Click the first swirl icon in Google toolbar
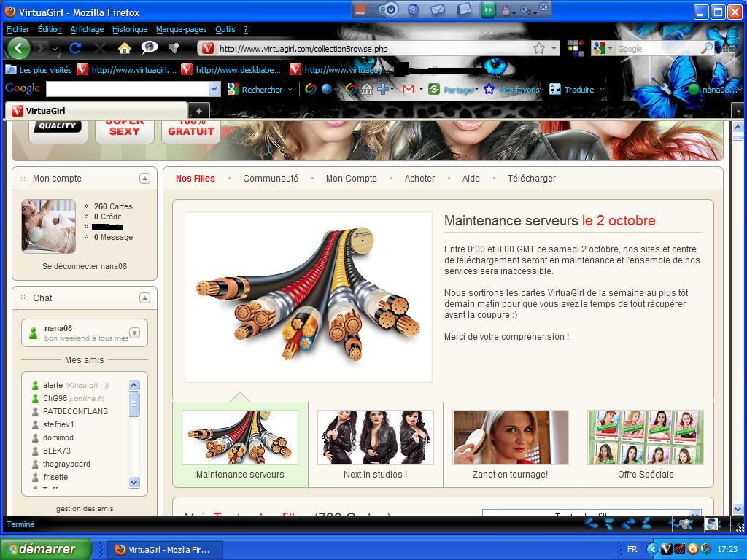Image resolution: width=747 pixels, height=560 pixels. coord(311,89)
